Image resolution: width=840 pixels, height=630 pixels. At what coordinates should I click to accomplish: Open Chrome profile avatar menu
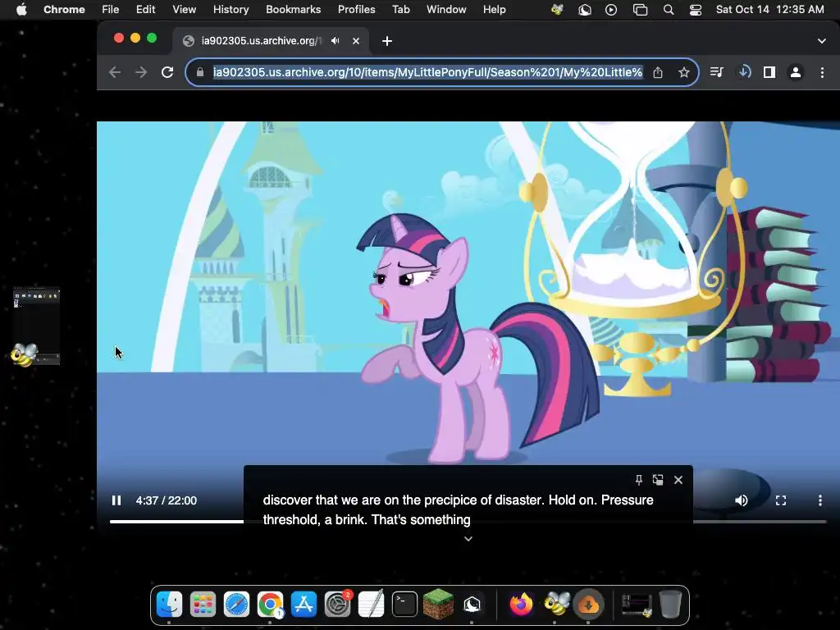point(796,72)
